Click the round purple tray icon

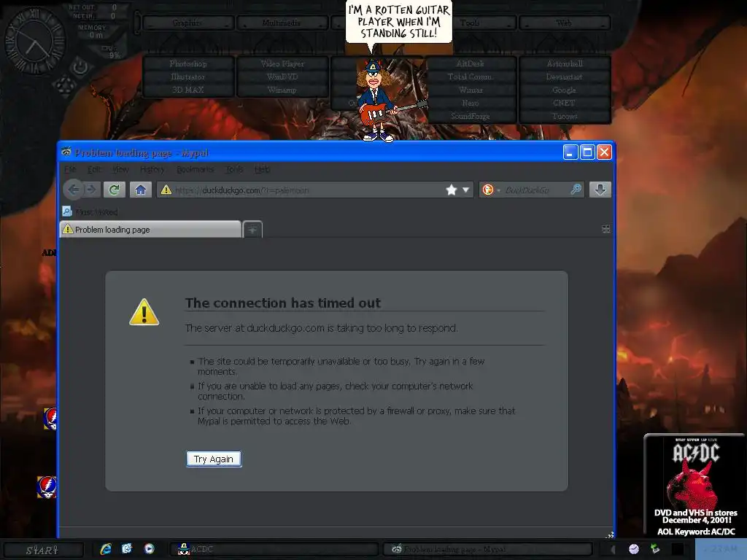click(x=634, y=549)
